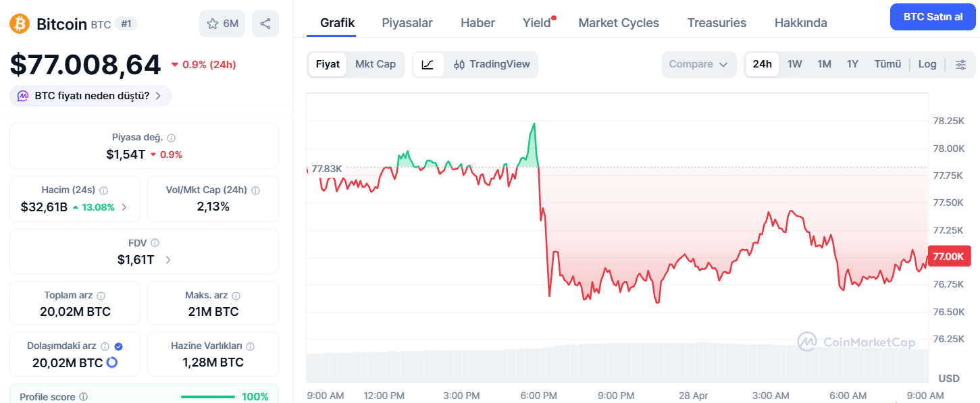Click the Piyasa değ. info icon
The height and width of the screenshot is (403, 980).
coord(170,137)
